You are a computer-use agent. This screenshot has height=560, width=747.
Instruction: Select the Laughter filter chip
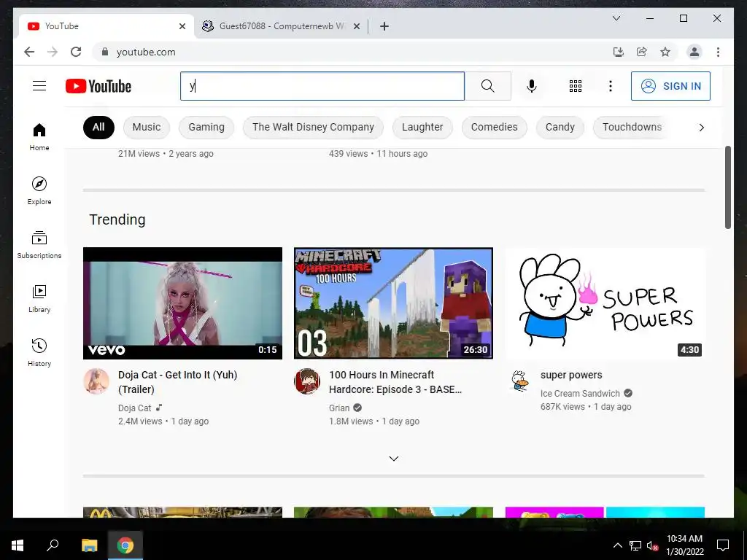coord(422,127)
